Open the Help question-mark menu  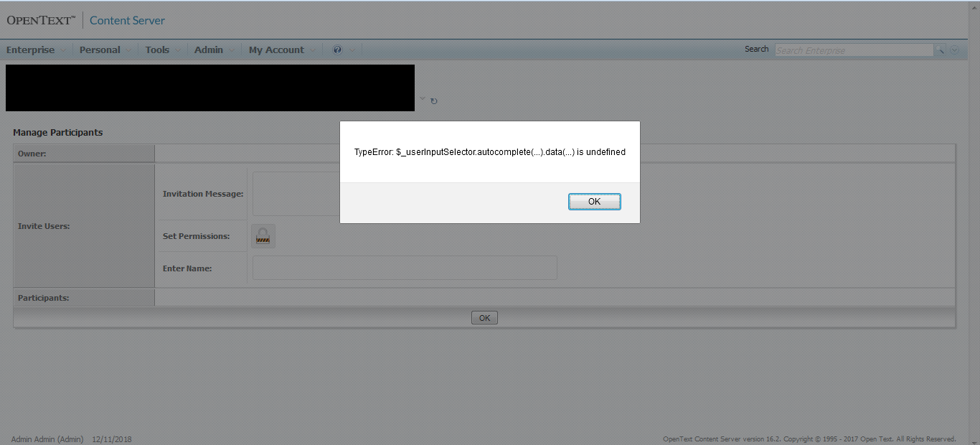tap(344, 50)
